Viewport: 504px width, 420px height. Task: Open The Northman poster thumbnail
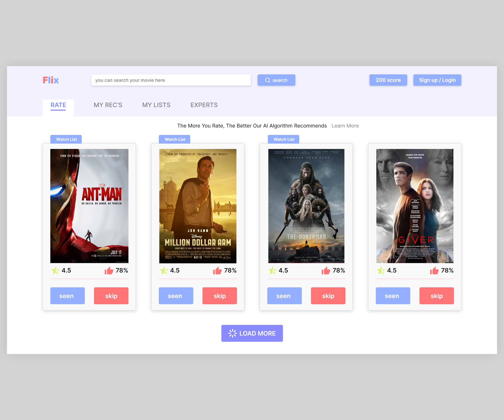pyautogui.click(x=306, y=206)
